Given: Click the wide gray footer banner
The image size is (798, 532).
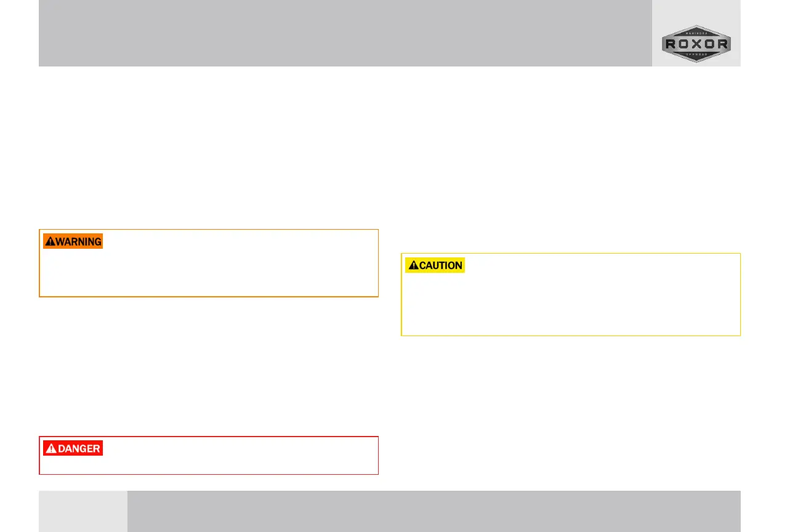Looking at the screenshot, I should pos(433,511).
